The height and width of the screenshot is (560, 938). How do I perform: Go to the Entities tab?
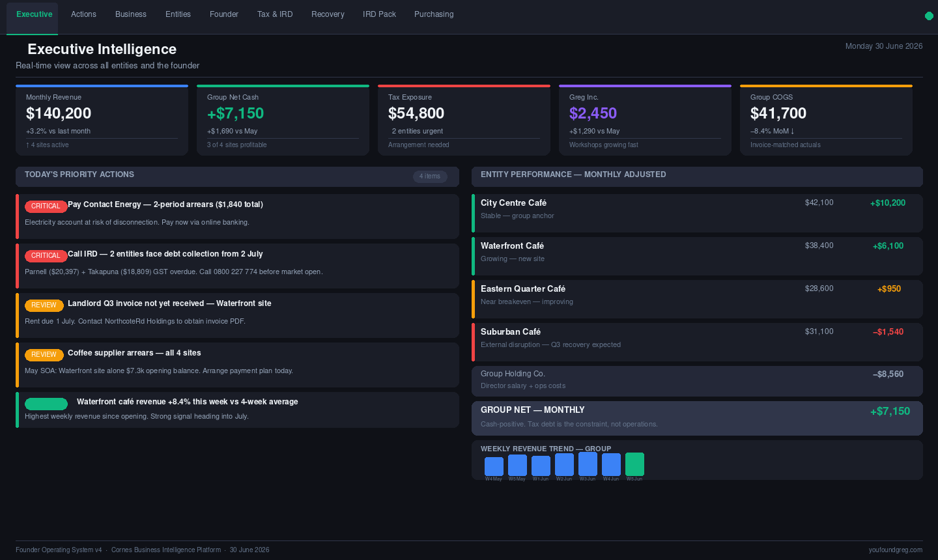(178, 14)
